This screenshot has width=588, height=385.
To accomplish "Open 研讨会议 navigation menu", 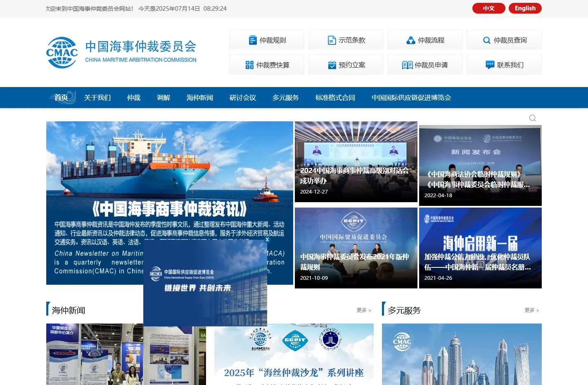I will pos(243,97).
